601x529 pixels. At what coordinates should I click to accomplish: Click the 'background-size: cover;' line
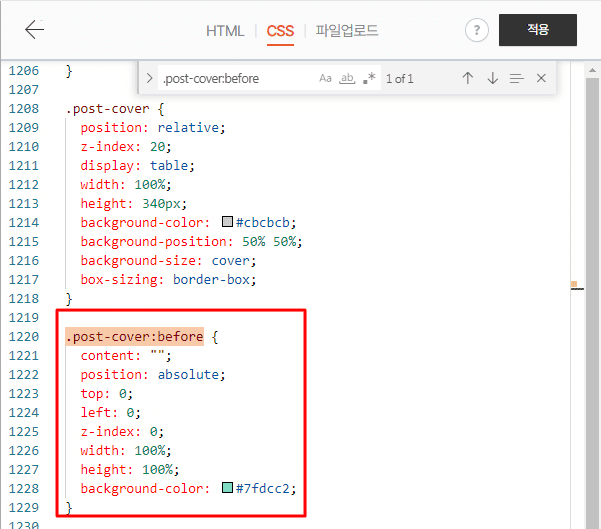pos(168,261)
